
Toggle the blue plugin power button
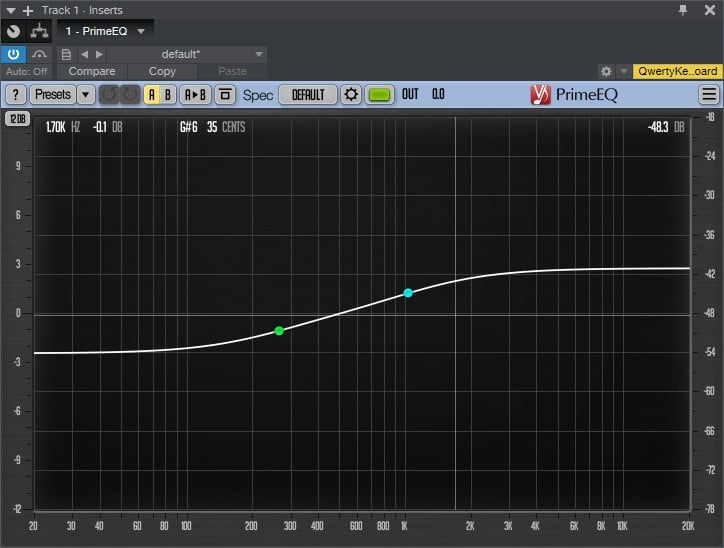pyautogui.click(x=13, y=54)
